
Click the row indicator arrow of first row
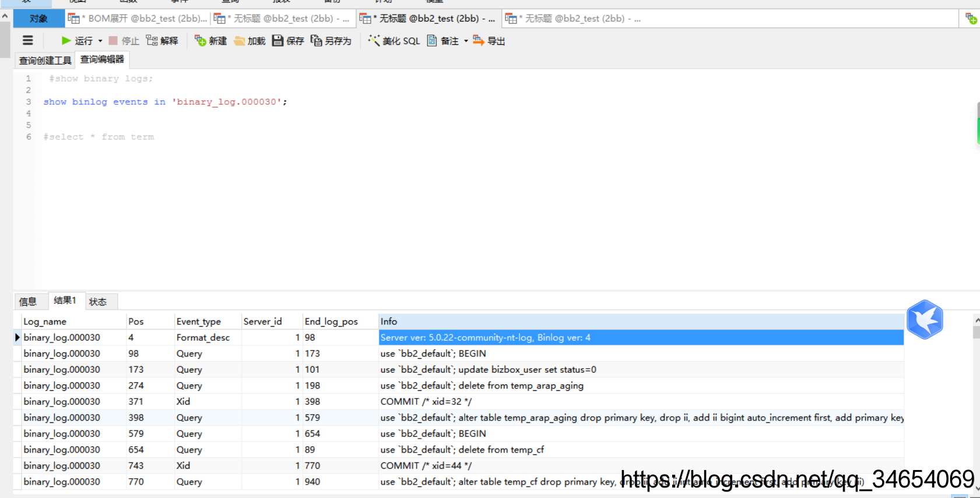point(17,337)
